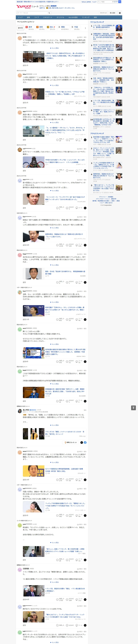Expand もっと見る on qqv's comment
Viewport: 138px width, 644px height.
(54, 122)
